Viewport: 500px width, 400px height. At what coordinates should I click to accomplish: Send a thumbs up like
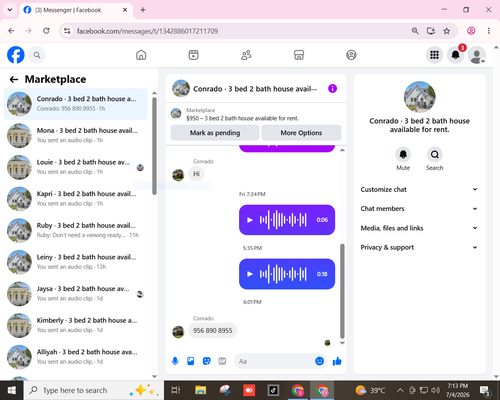point(337,361)
